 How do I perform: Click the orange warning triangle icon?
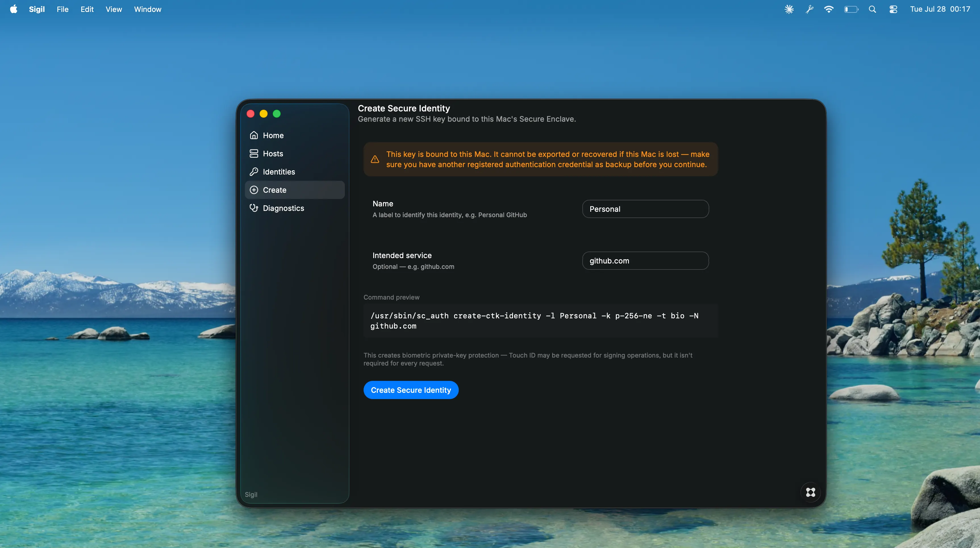(375, 159)
